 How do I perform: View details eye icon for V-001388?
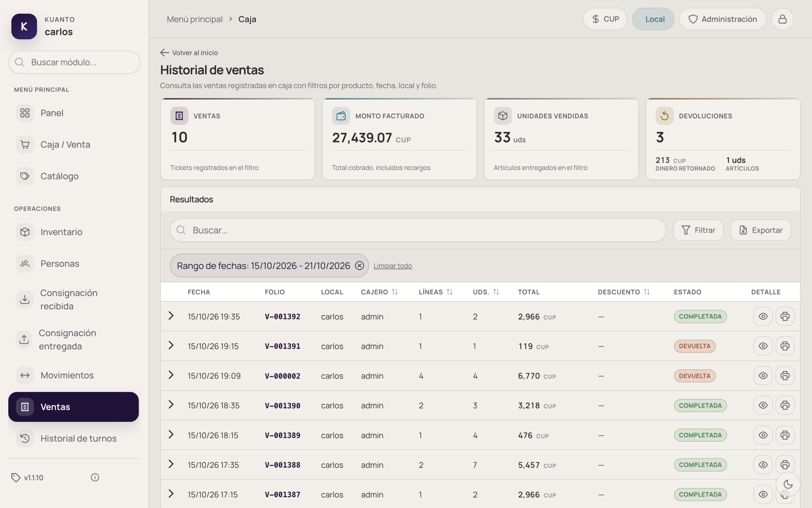tap(763, 465)
